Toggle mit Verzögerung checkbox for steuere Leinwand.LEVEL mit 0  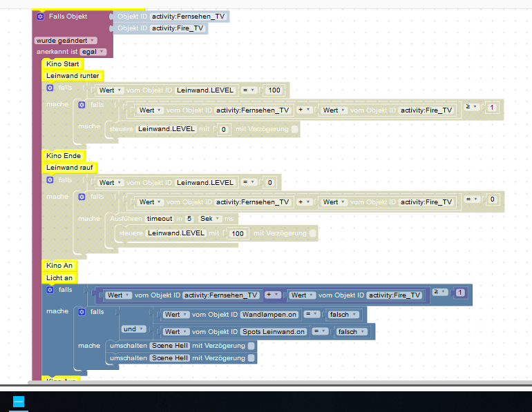(x=295, y=129)
